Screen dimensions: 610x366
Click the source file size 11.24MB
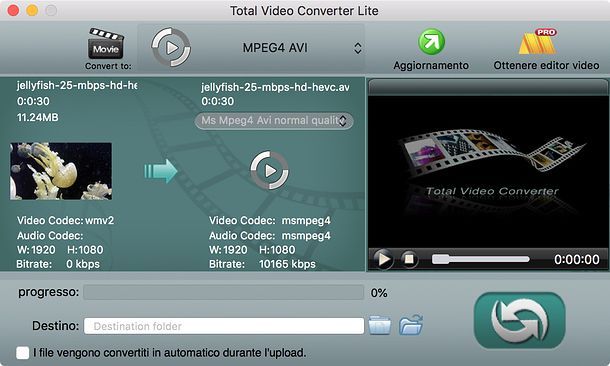(37, 117)
